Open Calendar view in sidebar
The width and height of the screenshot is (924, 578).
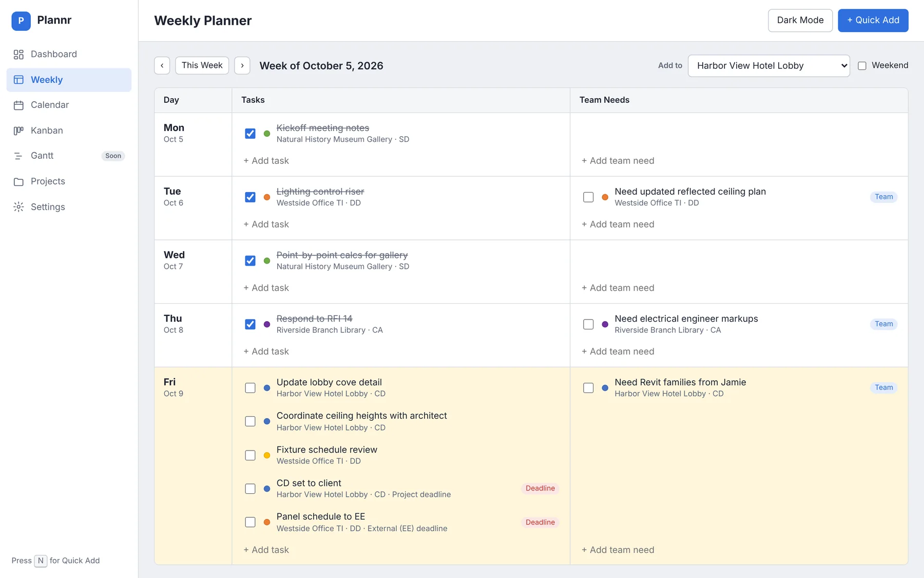[x=69, y=105]
